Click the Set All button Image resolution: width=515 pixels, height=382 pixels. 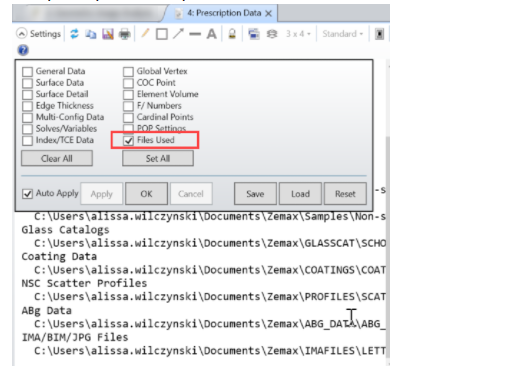pos(158,158)
